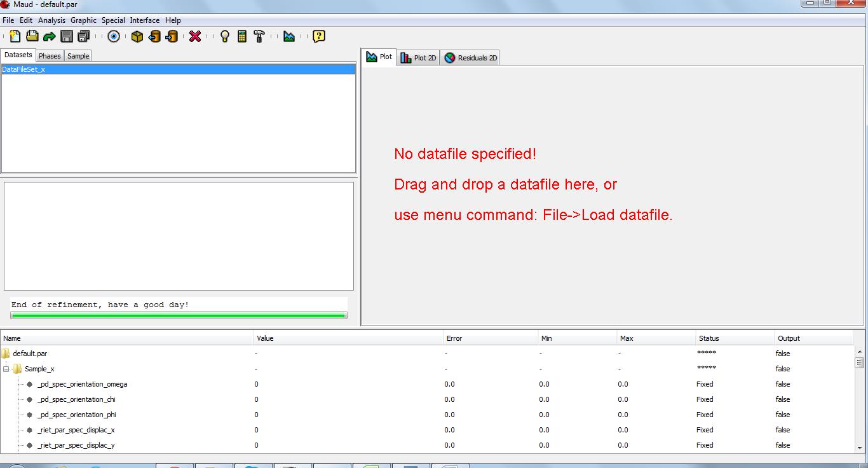Click the yellow box object icon
Viewport: 868px width, 468px height.
coord(137,36)
